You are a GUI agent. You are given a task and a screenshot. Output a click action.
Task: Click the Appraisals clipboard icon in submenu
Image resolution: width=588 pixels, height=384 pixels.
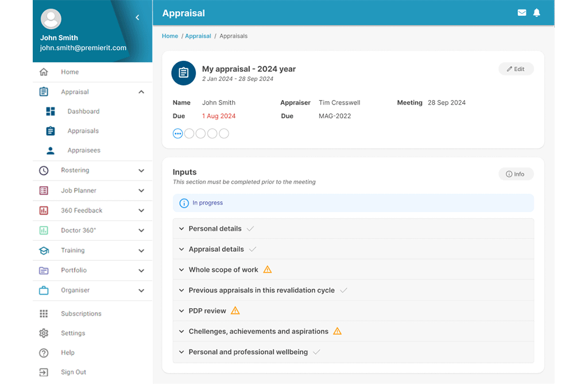(51, 130)
